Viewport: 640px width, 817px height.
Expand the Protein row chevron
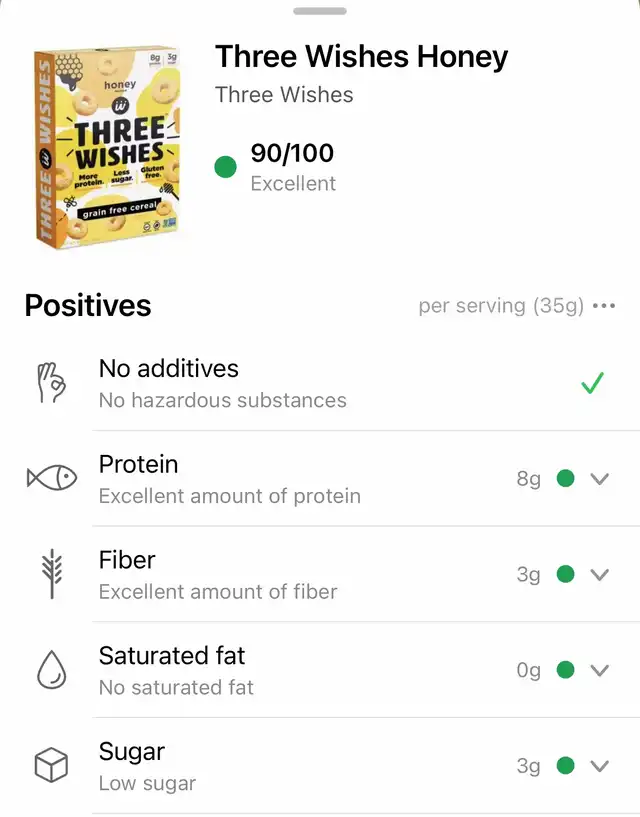[x=600, y=478]
